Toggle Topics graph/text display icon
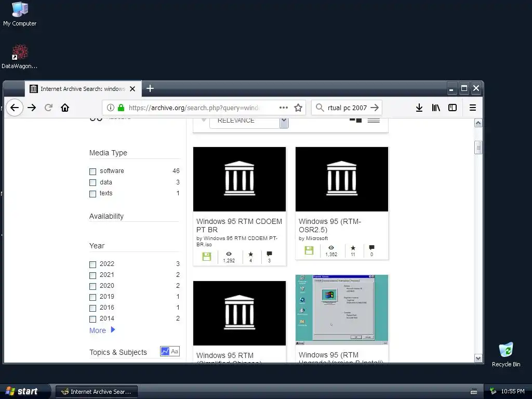Viewport: 532px width, 399px height. click(x=170, y=351)
